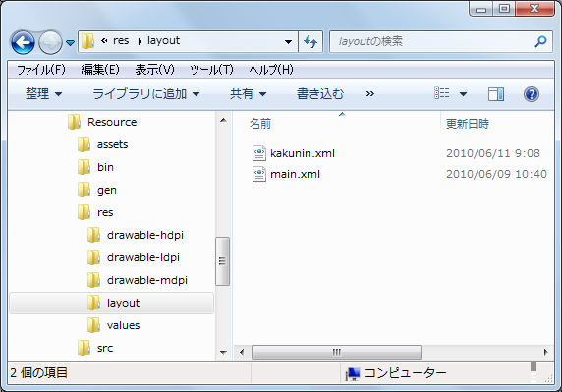Click the kakunin.xml file icon

pos(259,153)
